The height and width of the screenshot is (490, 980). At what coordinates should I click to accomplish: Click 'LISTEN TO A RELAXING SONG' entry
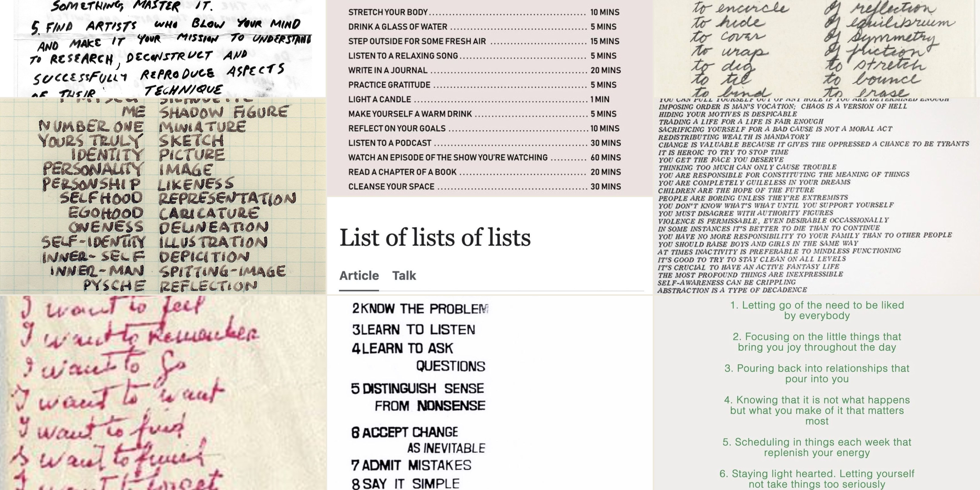click(482, 56)
